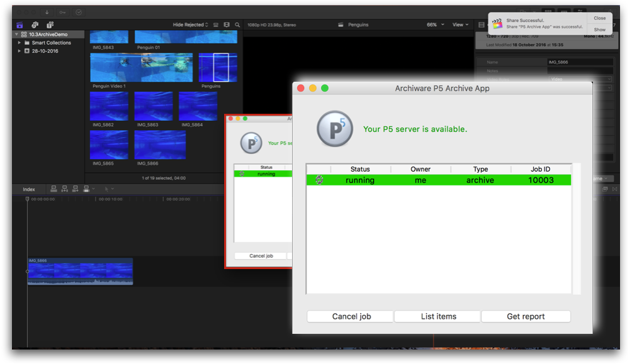Select the IMG_5843 clip thumbnail

click(109, 37)
